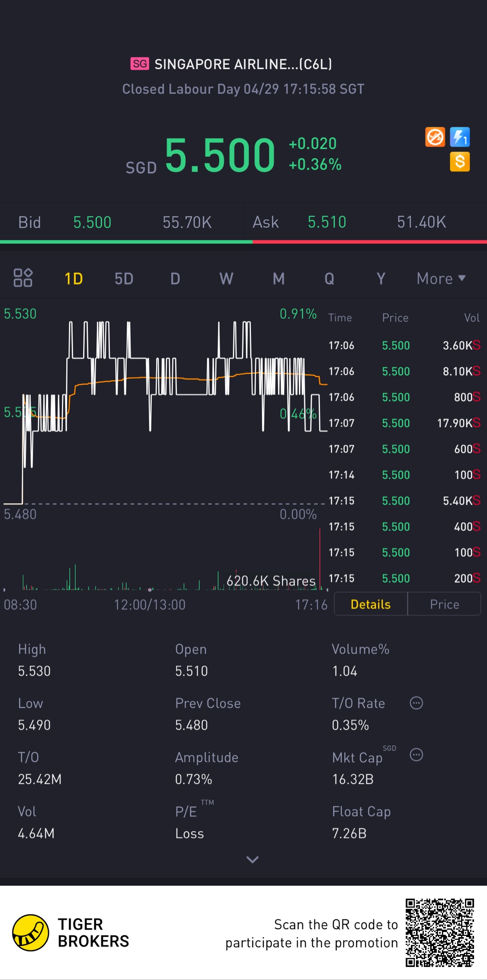
Task: Tap the orange no-shorting icon
Action: [435, 137]
